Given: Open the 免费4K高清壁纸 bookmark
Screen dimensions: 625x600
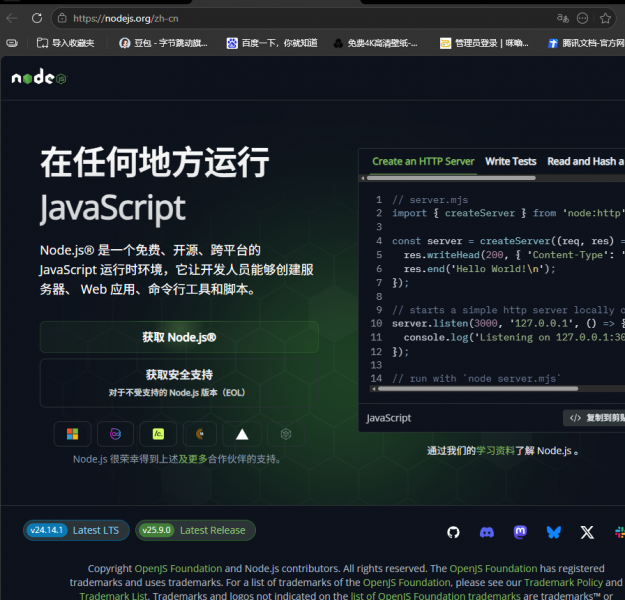Looking at the screenshot, I should point(375,43).
